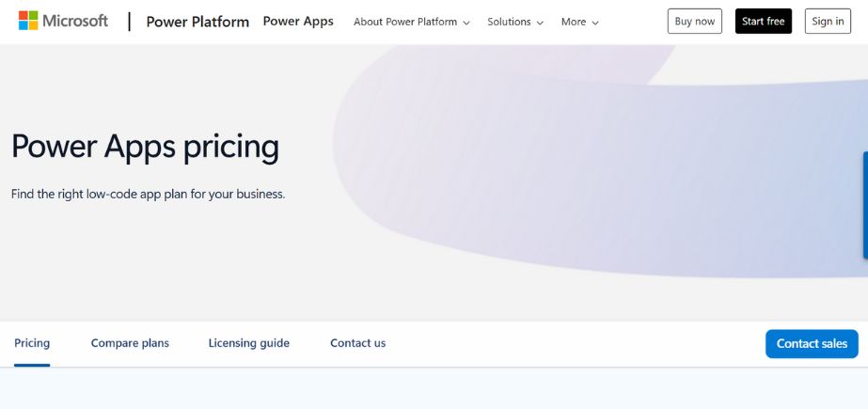Screen dimensions: 868x409
Task: Click the Start free button
Action: pos(764,21)
